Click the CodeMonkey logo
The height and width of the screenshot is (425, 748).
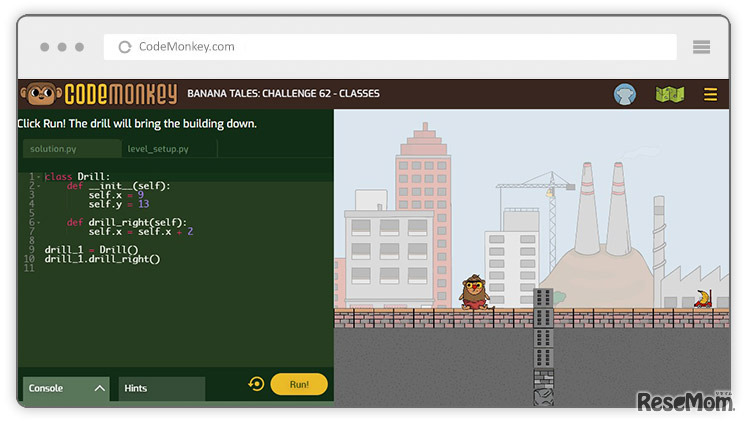click(x=99, y=93)
